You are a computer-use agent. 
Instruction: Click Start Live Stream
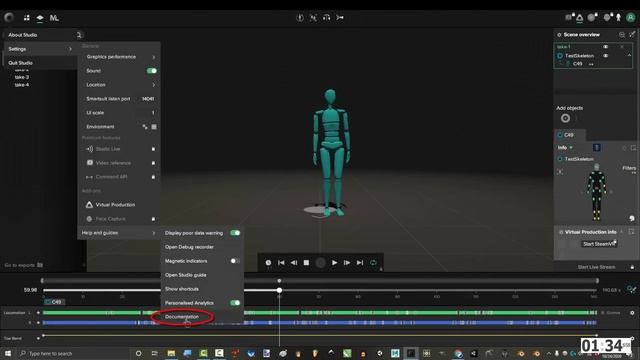point(596,267)
